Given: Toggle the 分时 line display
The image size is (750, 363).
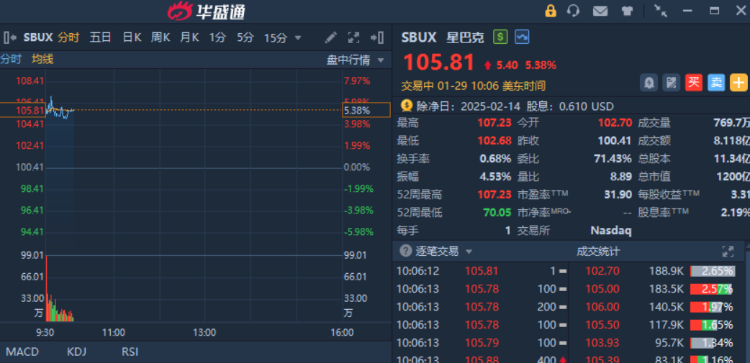Looking at the screenshot, I should pyautogui.click(x=11, y=59).
